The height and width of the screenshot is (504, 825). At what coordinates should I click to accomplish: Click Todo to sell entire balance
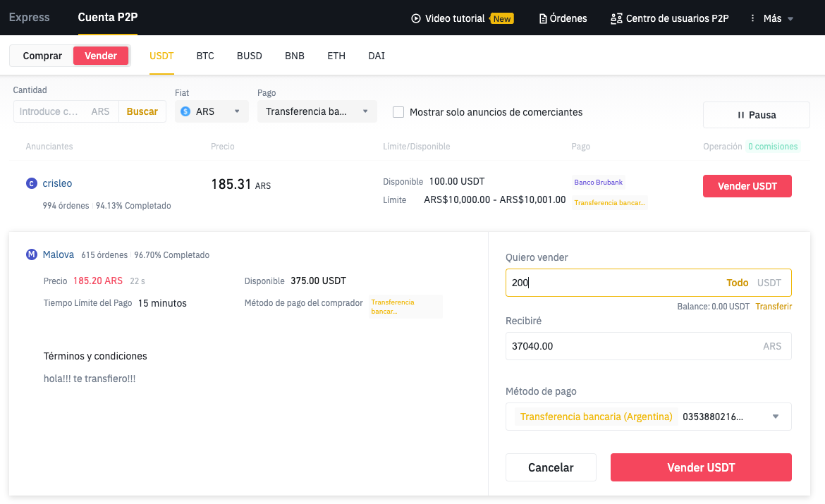pyautogui.click(x=737, y=283)
